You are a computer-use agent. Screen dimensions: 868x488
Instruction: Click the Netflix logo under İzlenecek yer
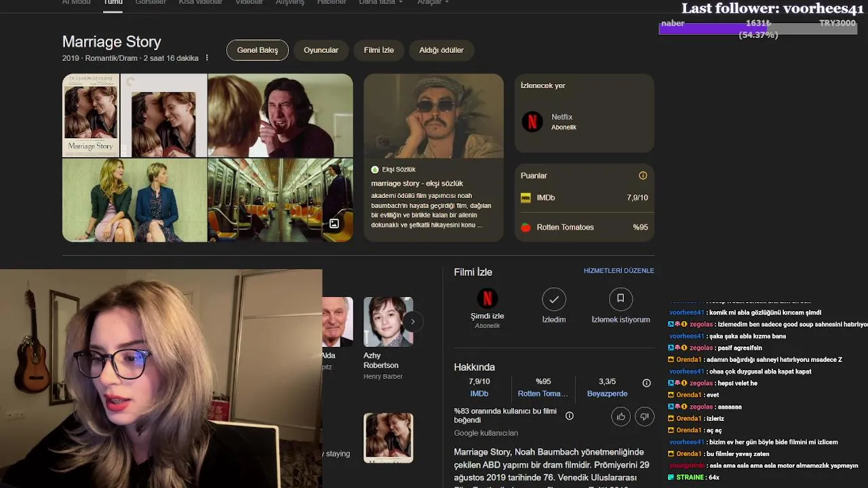click(532, 122)
